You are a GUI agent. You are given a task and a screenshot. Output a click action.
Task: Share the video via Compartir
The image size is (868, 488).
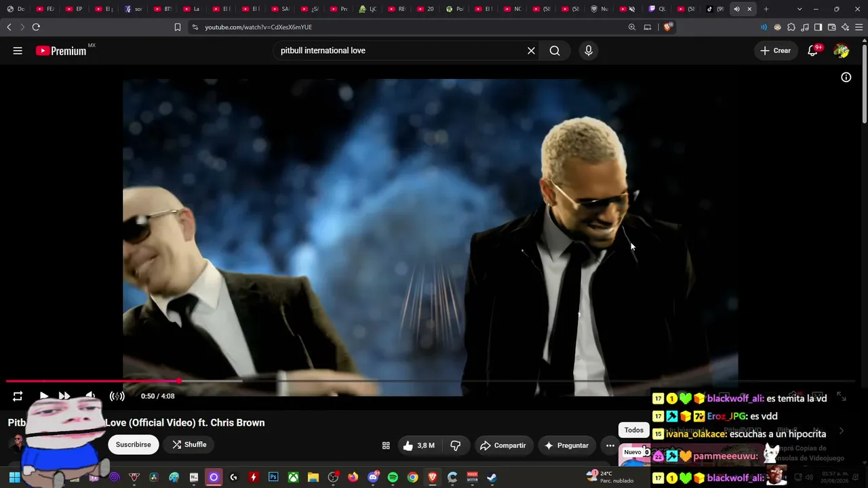tap(502, 445)
